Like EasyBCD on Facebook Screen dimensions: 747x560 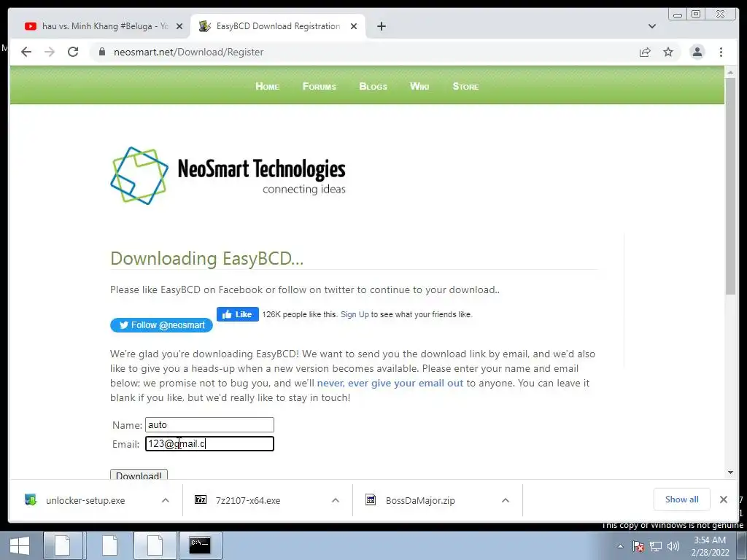(237, 314)
